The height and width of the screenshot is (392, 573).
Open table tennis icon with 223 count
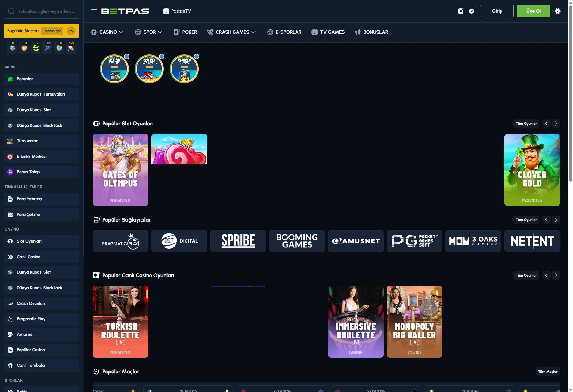(71, 47)
